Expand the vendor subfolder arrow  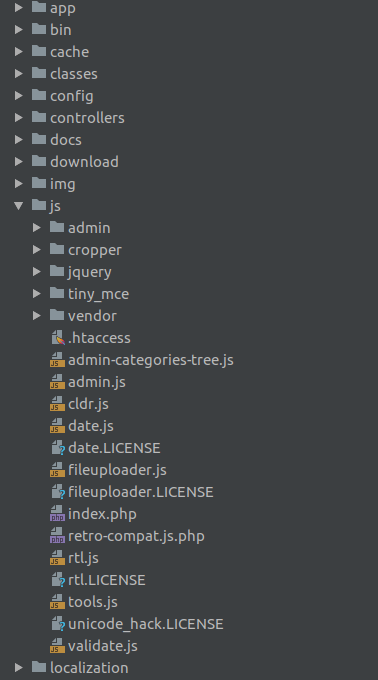click(37, 316)
